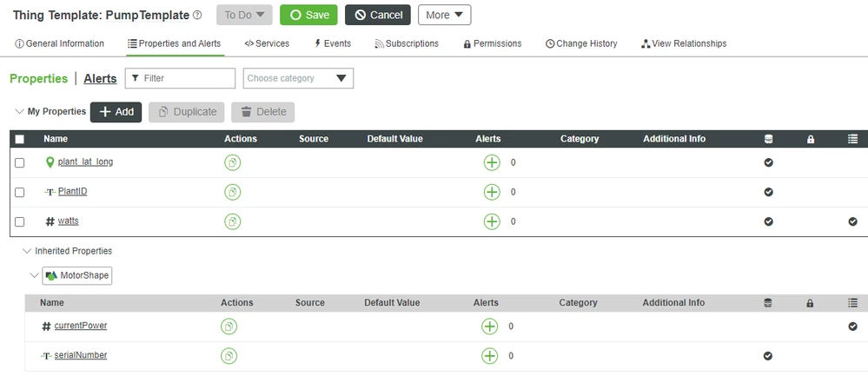Tick the checkbox for PlantID
The image size is (868, 376).
(x=19, y=193)
